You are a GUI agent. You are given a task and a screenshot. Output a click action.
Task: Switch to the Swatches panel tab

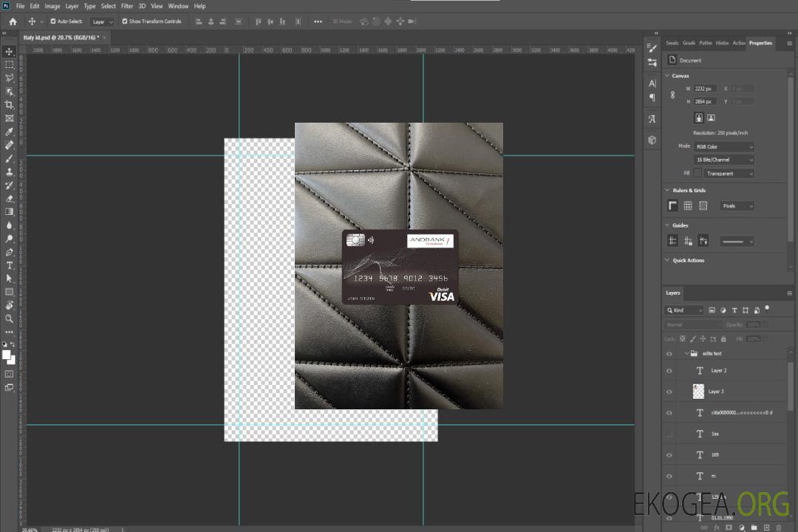(672, 43)
